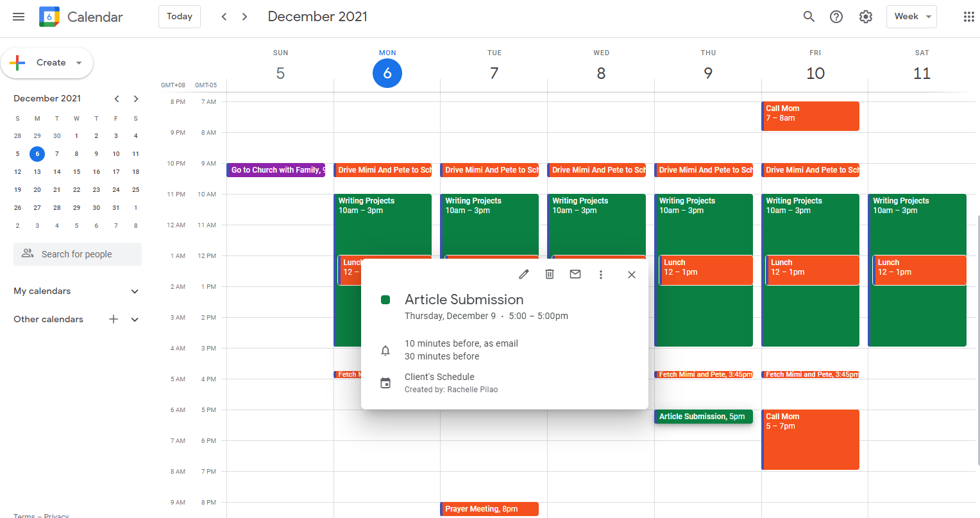Delete the Article Submission event
The height and width of the screenshot is (518, 980).
click(550, 274)
